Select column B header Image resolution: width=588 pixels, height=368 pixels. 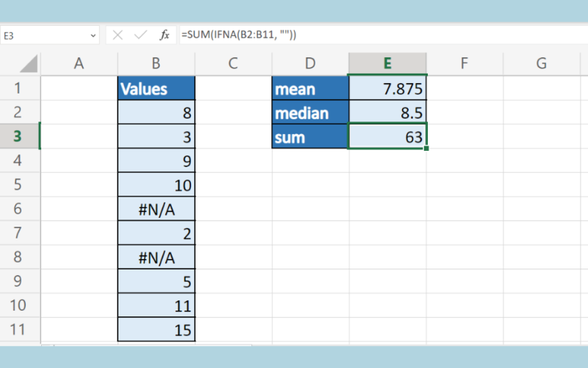click(156, 63)
